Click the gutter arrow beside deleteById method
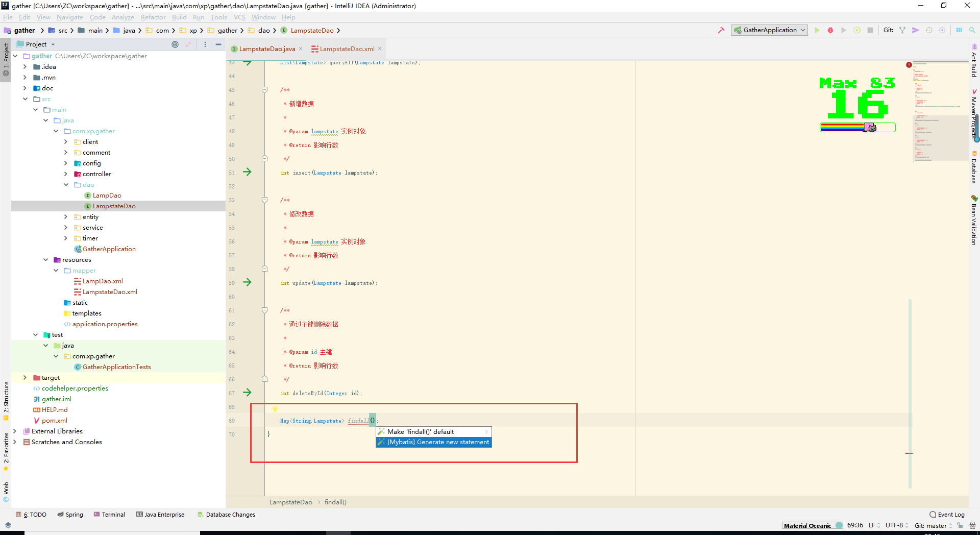The width and height of the screenshot is (980, 535). [x=247, y=393]
